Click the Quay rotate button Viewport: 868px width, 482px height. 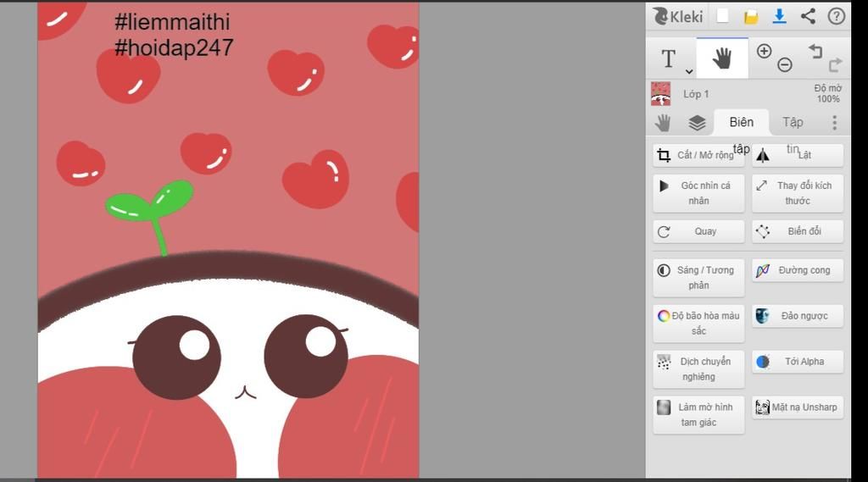[698, 231]
